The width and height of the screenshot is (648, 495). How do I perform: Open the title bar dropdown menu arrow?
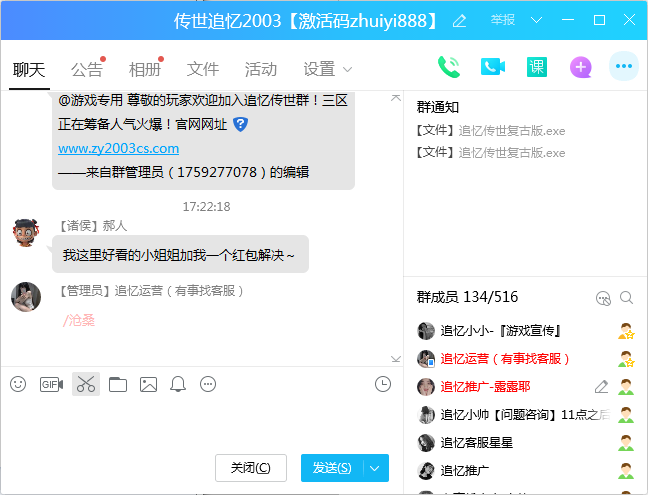(x=537, y=20)
